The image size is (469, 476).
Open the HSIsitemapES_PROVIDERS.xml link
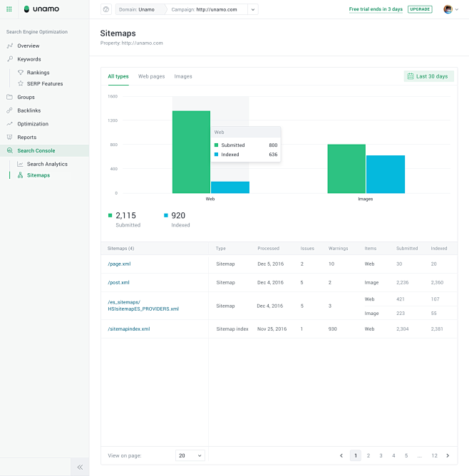pyautogui.click(x=143, y=306)
